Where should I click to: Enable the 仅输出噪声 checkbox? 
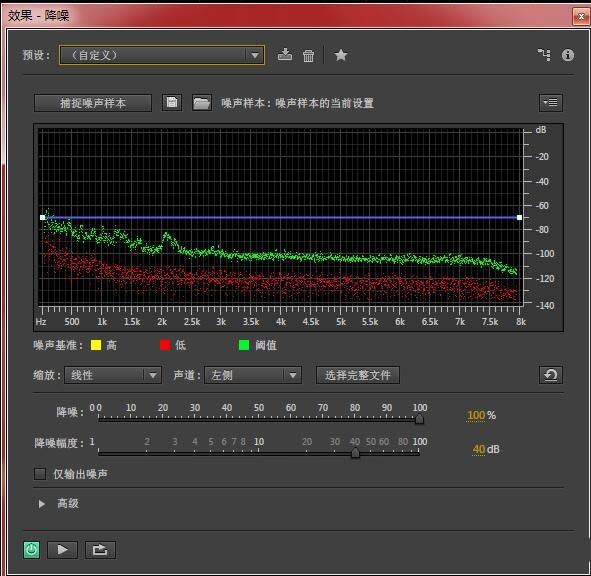pos(40,474)
